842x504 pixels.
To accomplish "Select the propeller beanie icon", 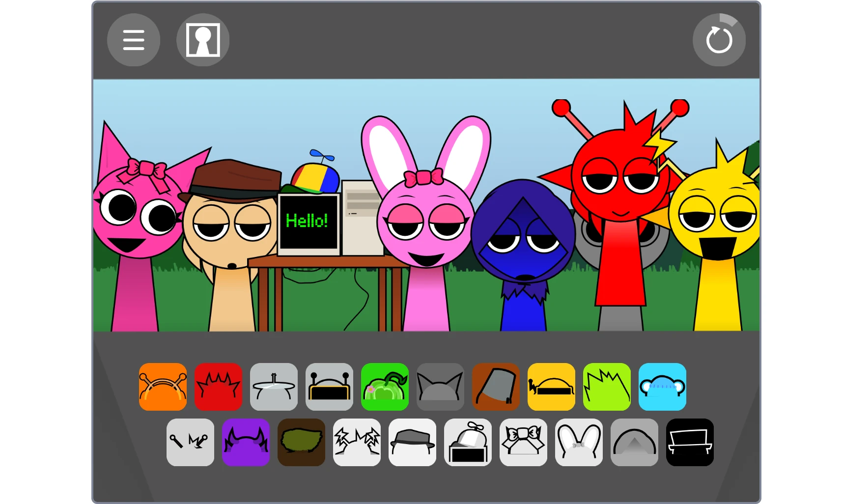I will tap(468, 443).
